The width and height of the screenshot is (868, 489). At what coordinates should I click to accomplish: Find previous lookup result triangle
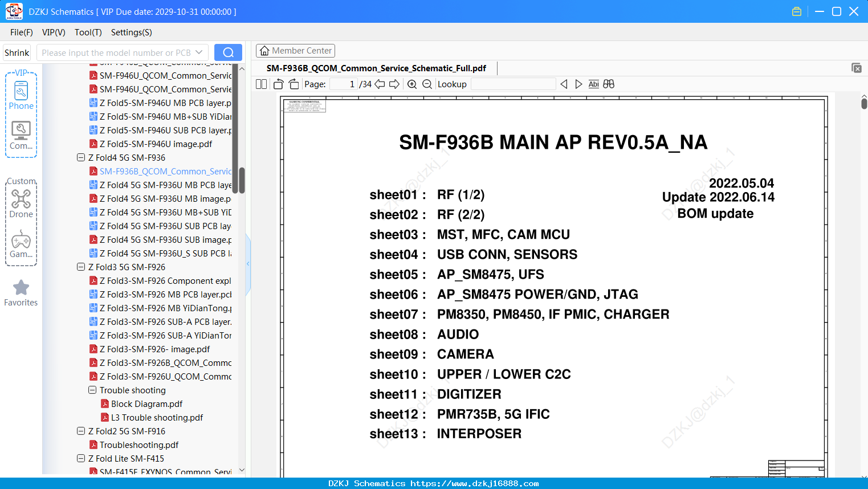pos(564,84)
